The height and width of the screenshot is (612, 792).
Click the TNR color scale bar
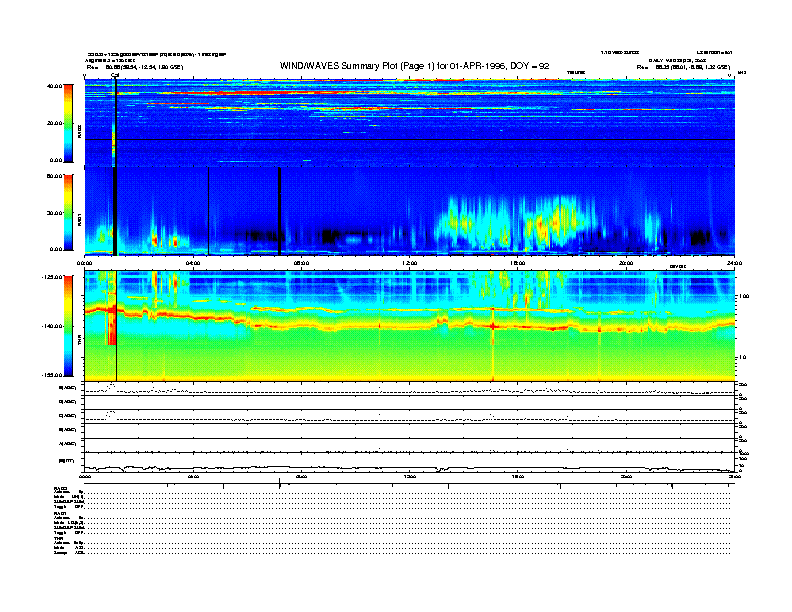pyautogui.click(x=68, y=326)
